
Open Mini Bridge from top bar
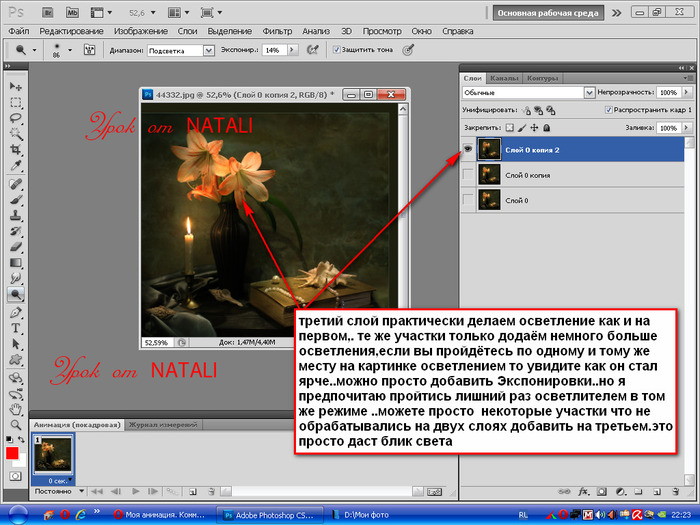72,12
